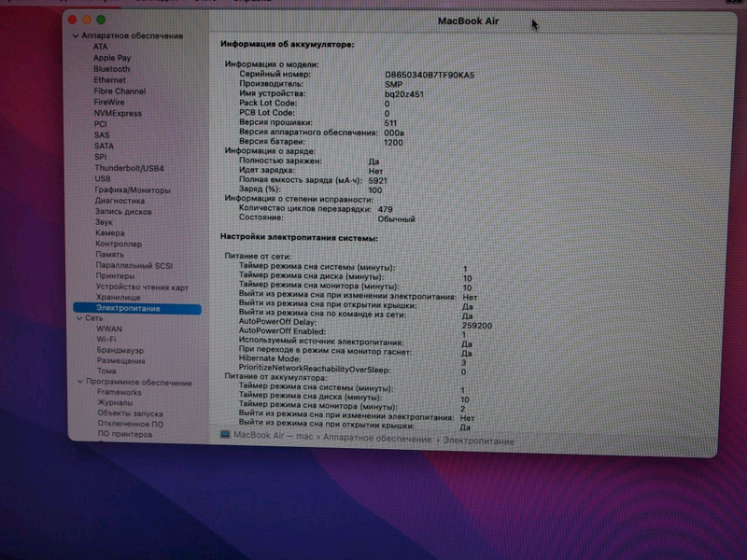
Task: Open FireWire section
Action: pyautogui.click(x=109, y=102)
